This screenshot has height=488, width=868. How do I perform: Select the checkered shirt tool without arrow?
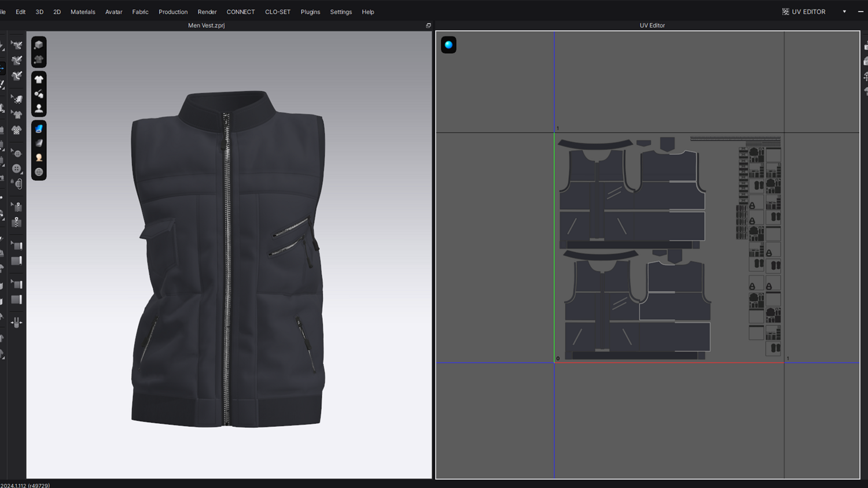16,130
